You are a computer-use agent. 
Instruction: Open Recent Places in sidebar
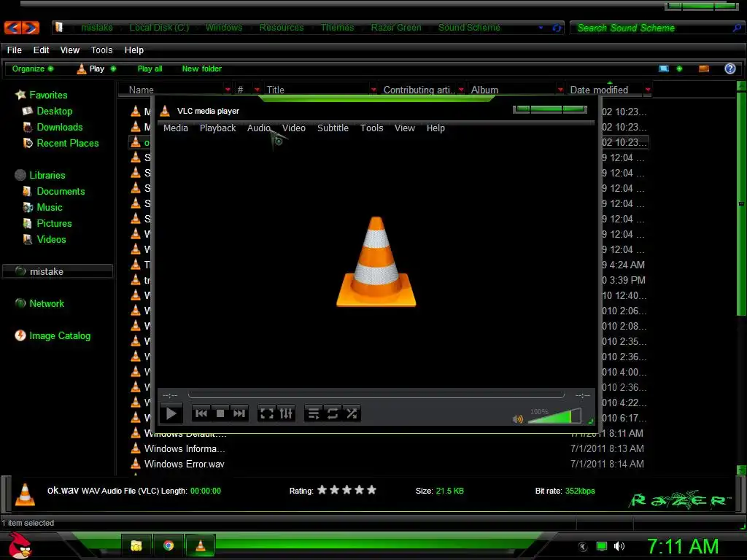click(68, 144)
